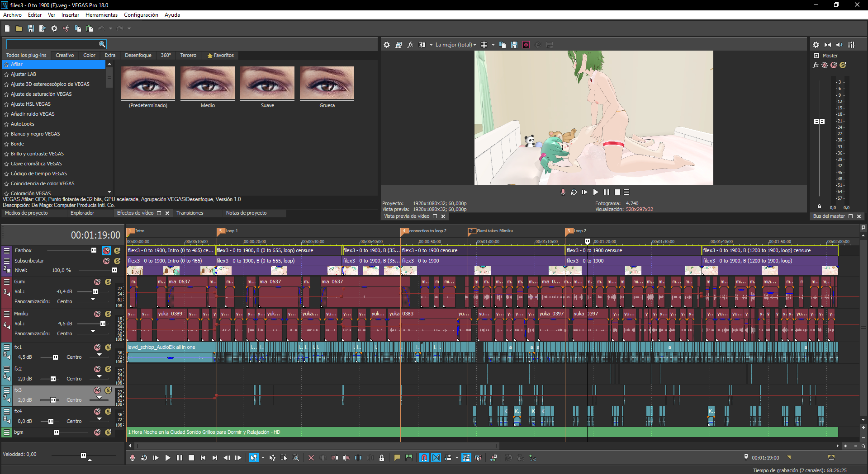Toggle split screen view in preview

[x=422, y=45]
